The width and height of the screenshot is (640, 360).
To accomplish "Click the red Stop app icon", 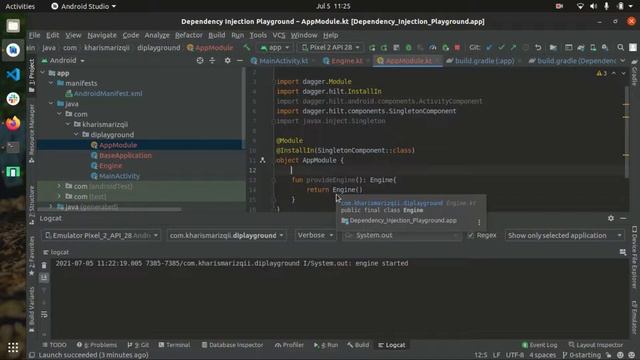I will point(457,48).
